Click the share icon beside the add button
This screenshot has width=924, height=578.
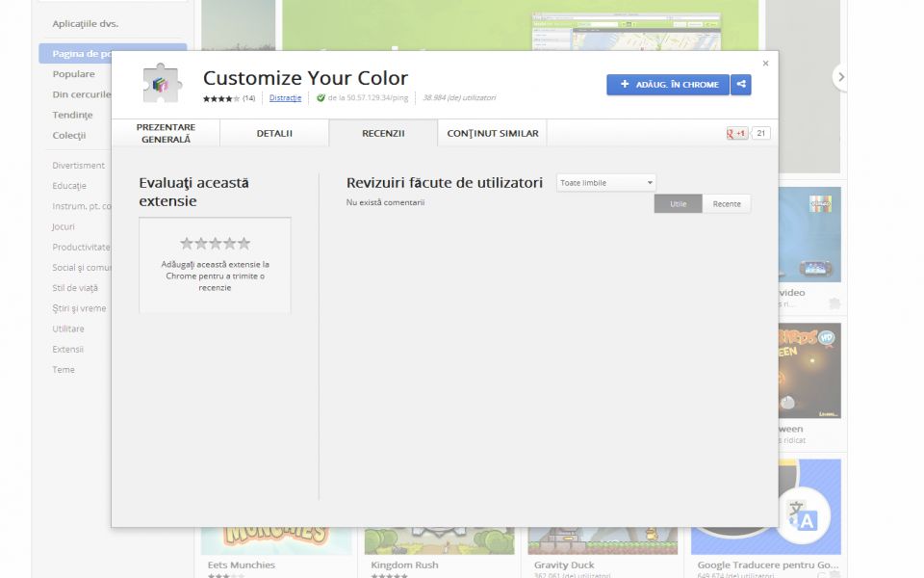(x=741, y=85)
